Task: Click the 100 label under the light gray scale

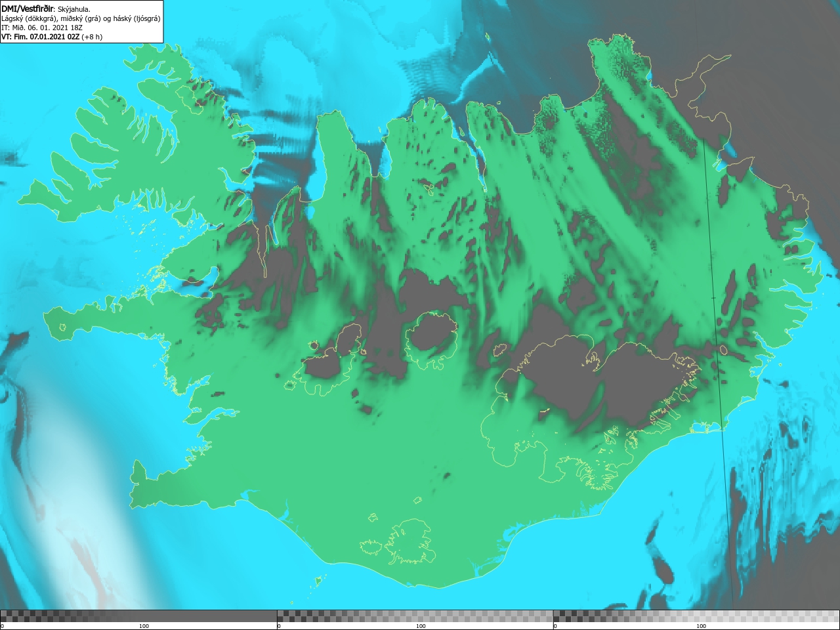Action: (x=701, y=626)
